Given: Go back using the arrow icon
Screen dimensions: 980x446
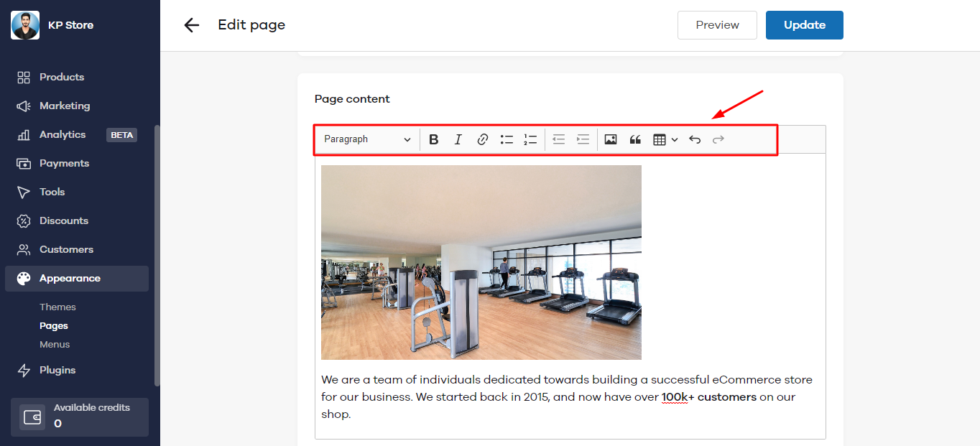Looking at the screenshot, I should point(191,25).
